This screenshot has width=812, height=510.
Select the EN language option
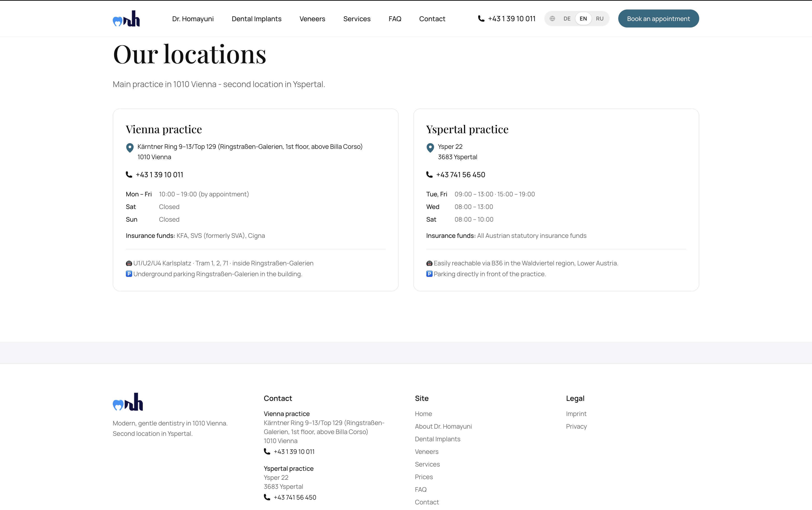[583, 18]
